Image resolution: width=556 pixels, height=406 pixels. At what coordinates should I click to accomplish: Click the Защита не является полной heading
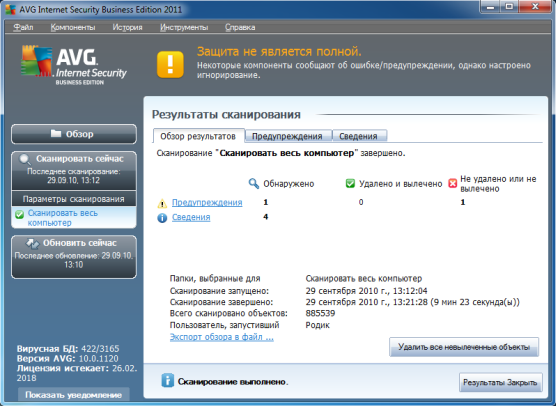(279, 52)
